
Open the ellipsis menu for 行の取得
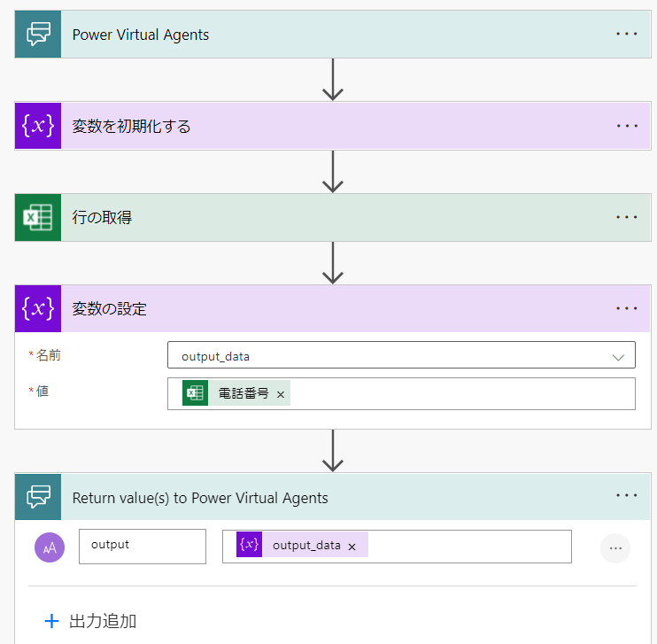tap(626, 217)
